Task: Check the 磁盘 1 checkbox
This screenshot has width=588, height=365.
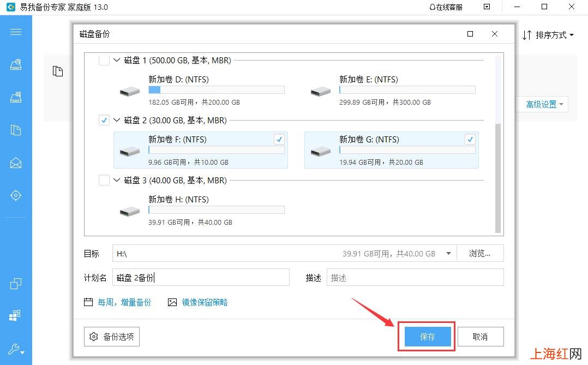Action: coord(104,60)
